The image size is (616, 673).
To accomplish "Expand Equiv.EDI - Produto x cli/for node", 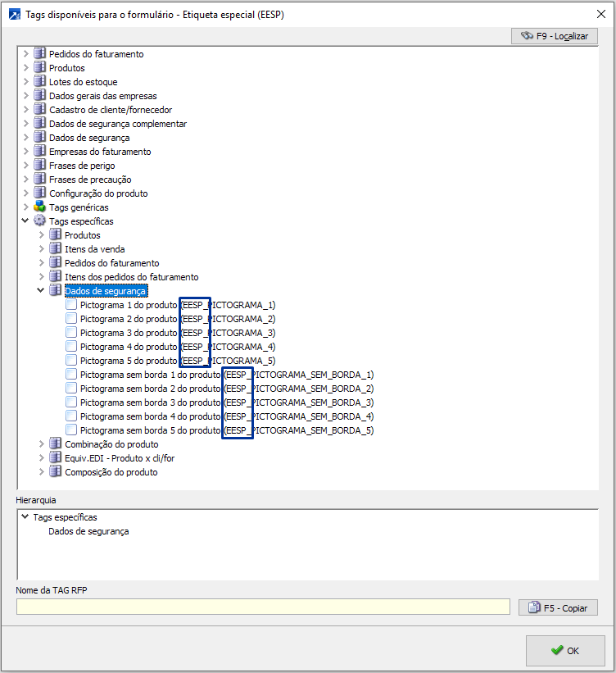I will pyautogui.click(x=41, y=458).
